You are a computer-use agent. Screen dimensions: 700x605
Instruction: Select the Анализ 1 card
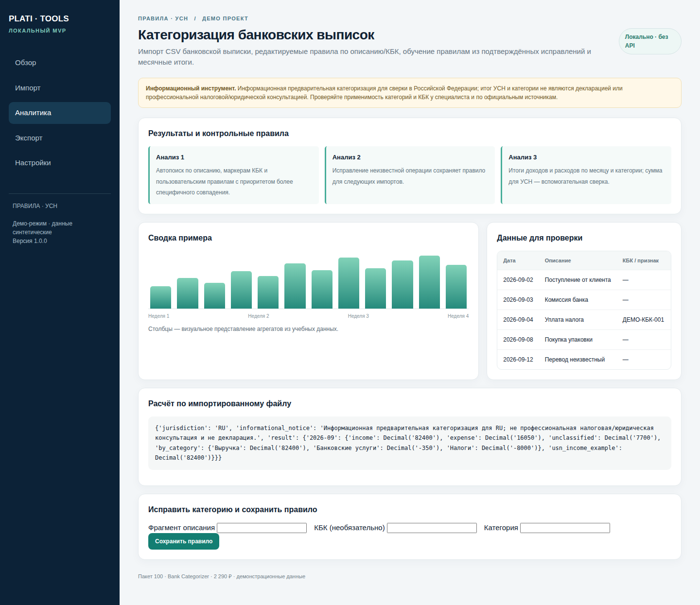(233, 175)
